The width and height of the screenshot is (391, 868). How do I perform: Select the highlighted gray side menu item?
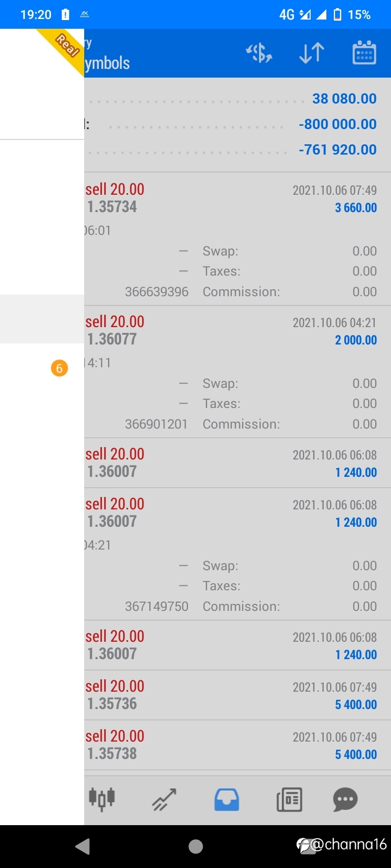(42, 319)
